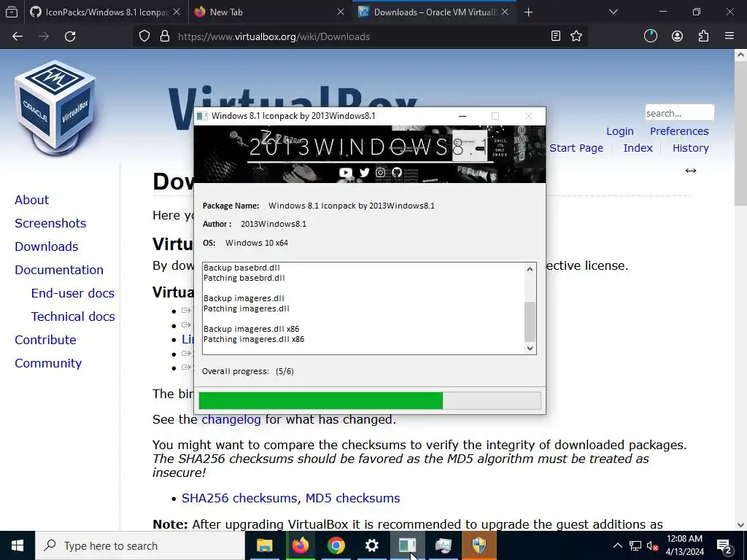Click Windows security shield taskbar icon
This screenshot has width=747, height=560.
click(479, 545)
